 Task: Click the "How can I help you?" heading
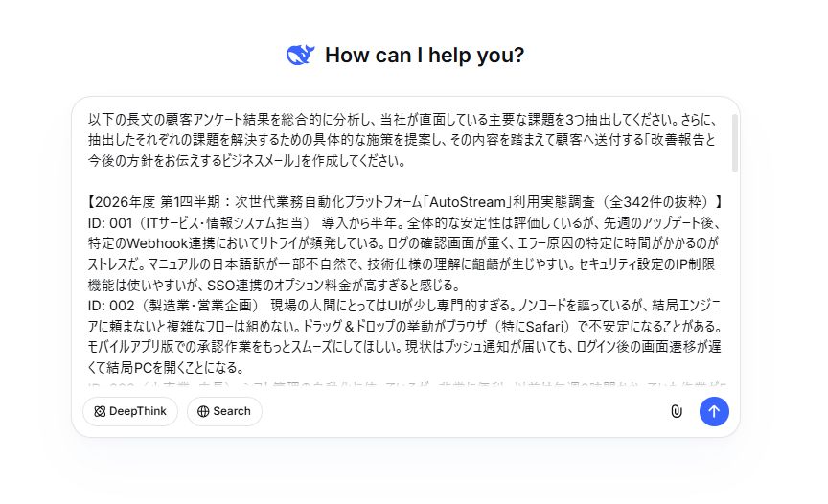(x=425, y=55)
